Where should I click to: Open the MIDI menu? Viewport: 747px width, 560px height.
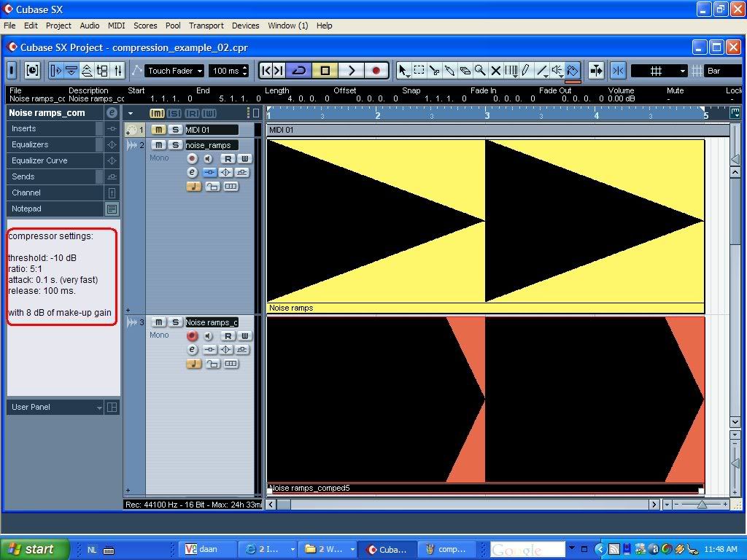(x=116, y=26)
